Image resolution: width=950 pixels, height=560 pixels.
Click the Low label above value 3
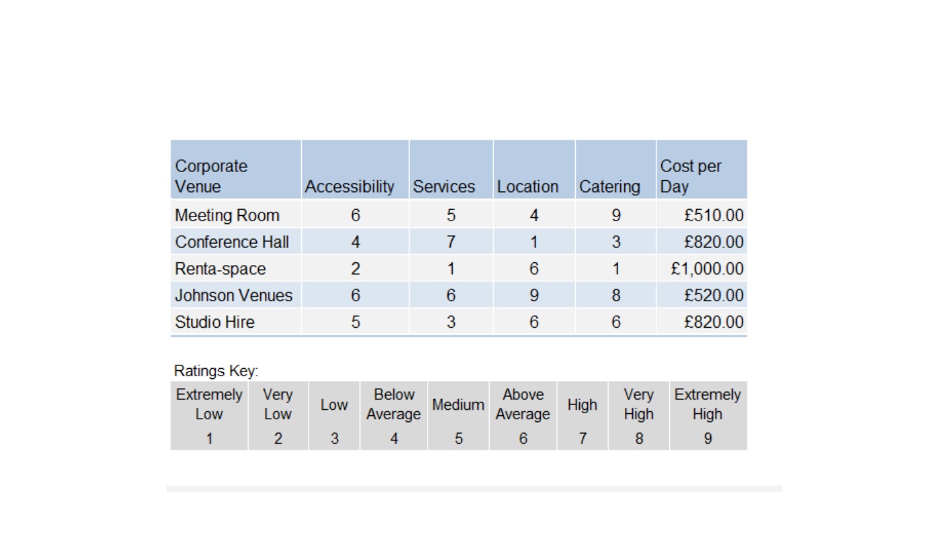334,405
